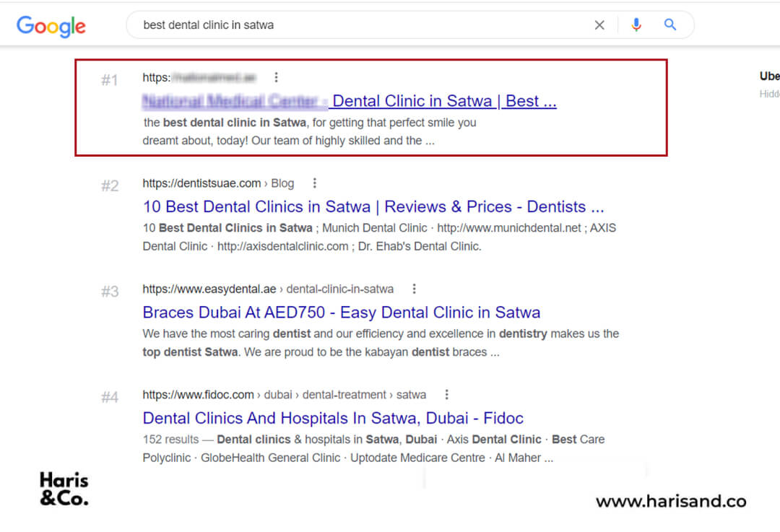Start voice search with the microphone icon
The image size is (780, 532).
(636, 25)
